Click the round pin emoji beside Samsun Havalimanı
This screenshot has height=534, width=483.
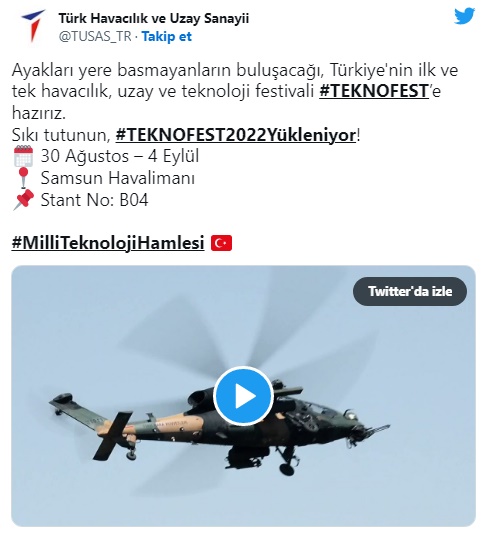(23, 178)
